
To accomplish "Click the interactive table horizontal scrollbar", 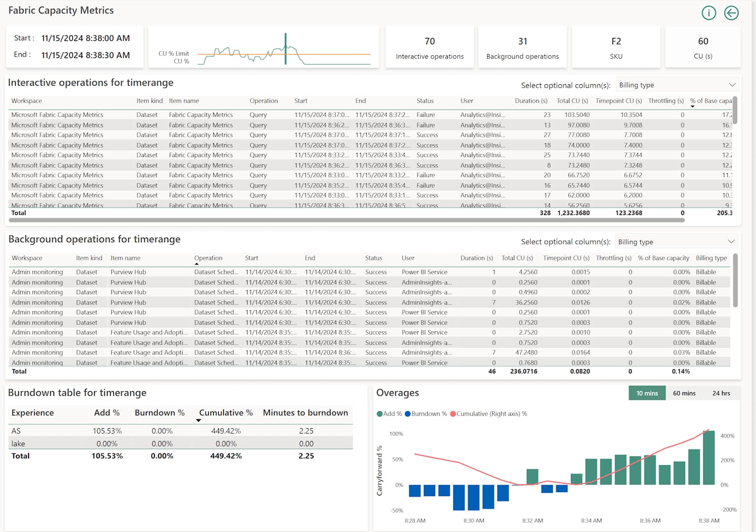I will point(347,220).
